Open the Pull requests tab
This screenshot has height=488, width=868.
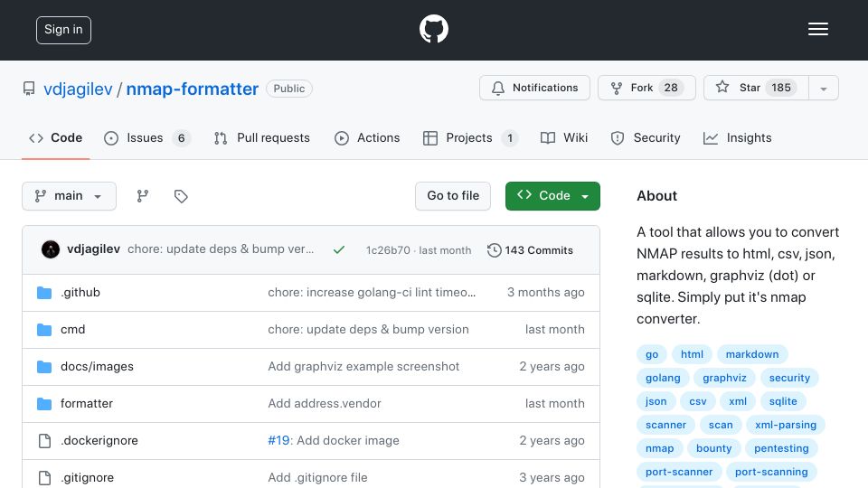262,137
